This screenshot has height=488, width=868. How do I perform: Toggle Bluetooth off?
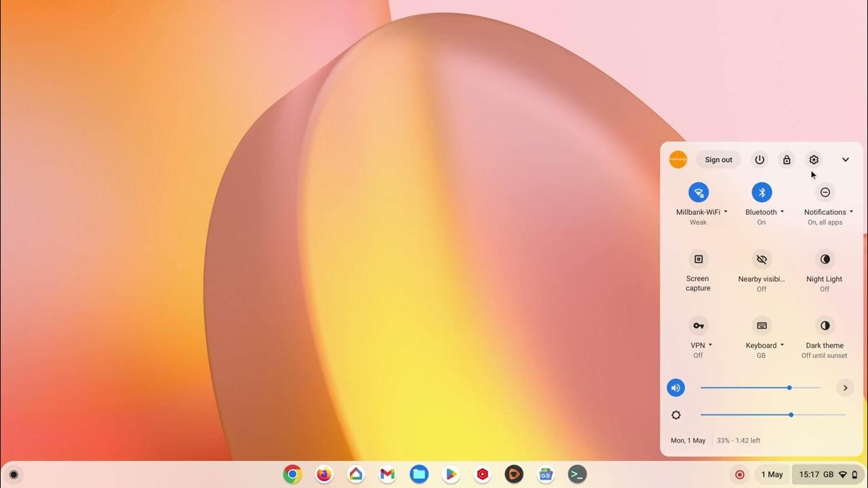(762, 192)
